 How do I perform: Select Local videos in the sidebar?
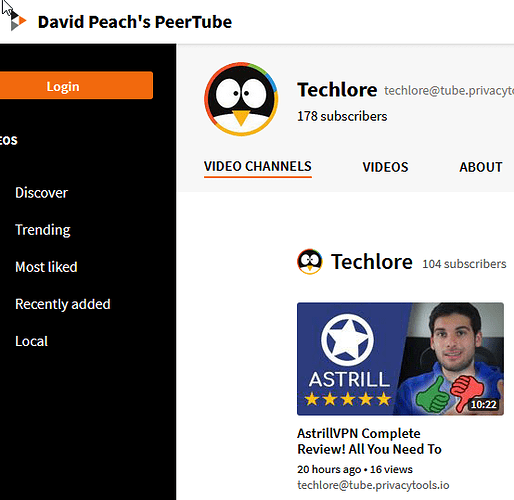31,341
